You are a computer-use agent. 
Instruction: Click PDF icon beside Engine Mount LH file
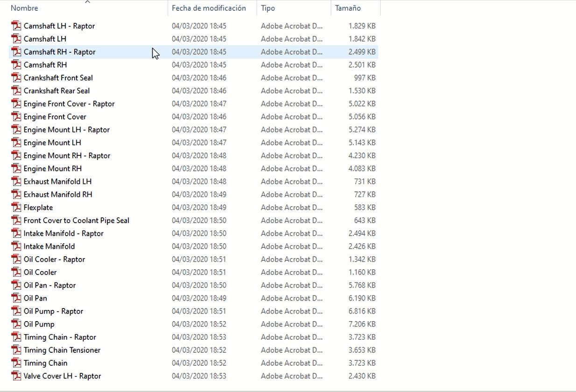(16, 143)
